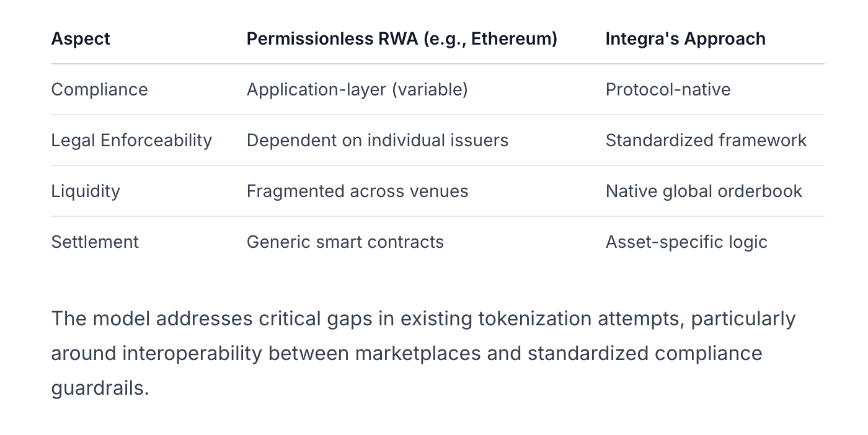
Task: Click the Aspect column header
Action: click(81, 38)
